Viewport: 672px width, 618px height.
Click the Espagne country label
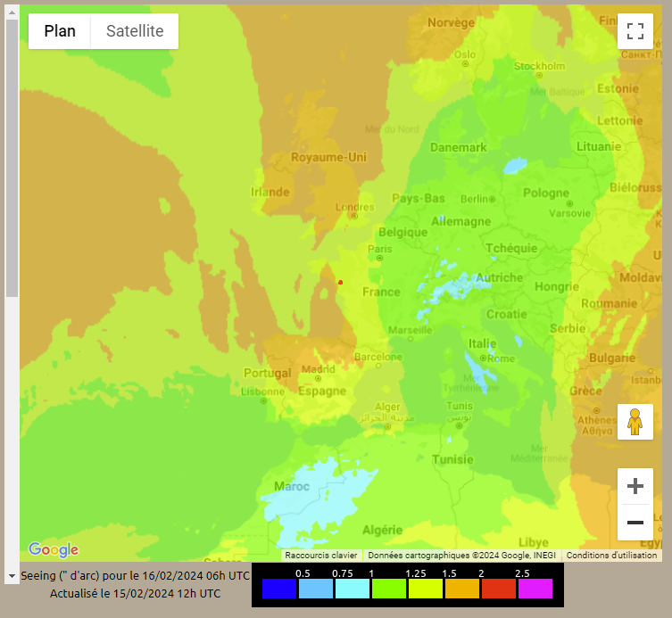(322, 391)
